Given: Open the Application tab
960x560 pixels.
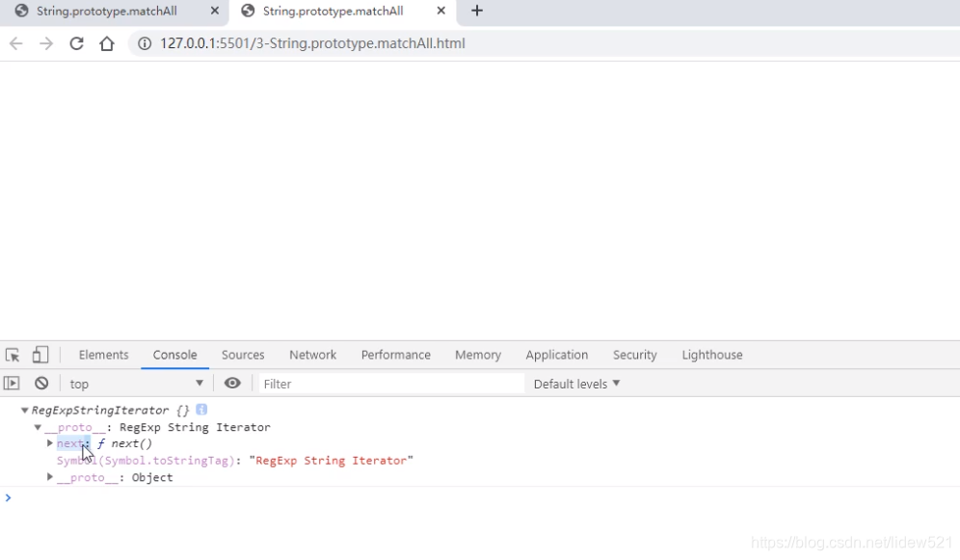Looking at the screenshot, I should click(556, 355).
